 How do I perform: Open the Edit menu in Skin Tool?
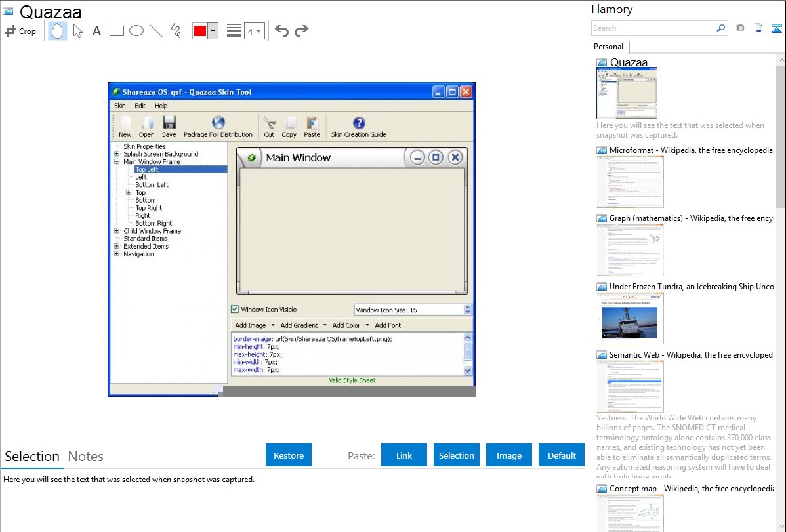click(x=140, y=106)
